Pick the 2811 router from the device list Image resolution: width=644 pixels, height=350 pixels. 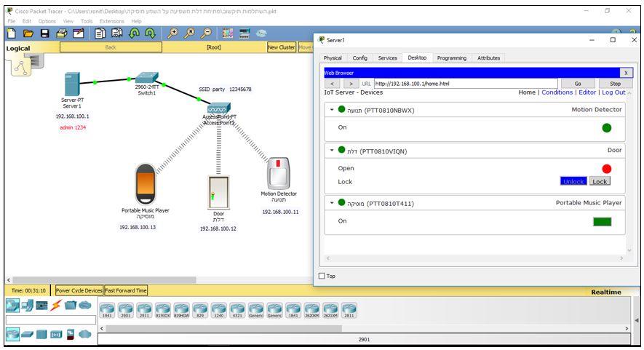[x=349, y=311]
